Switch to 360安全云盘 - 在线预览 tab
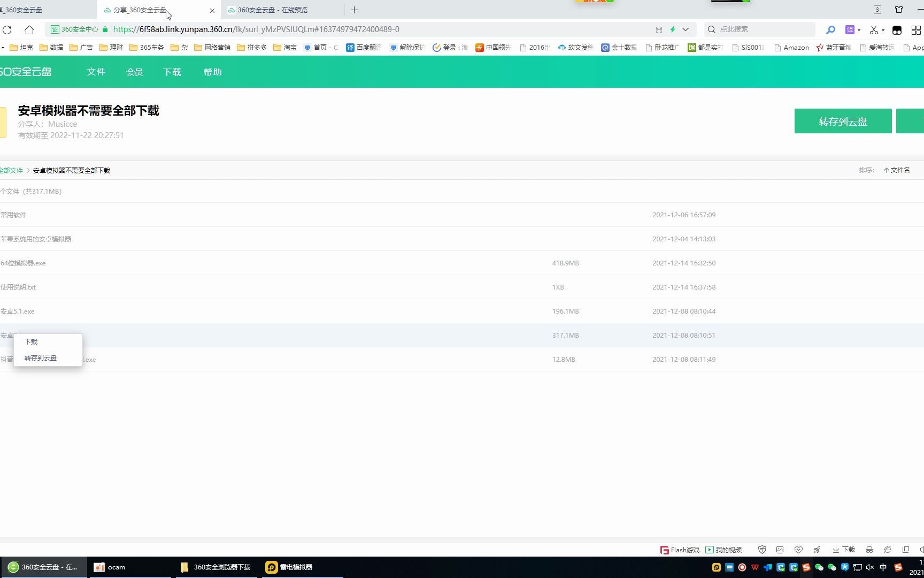Viewport: 924px width, 578px height. pyautogui.click(x=272, y=10)
